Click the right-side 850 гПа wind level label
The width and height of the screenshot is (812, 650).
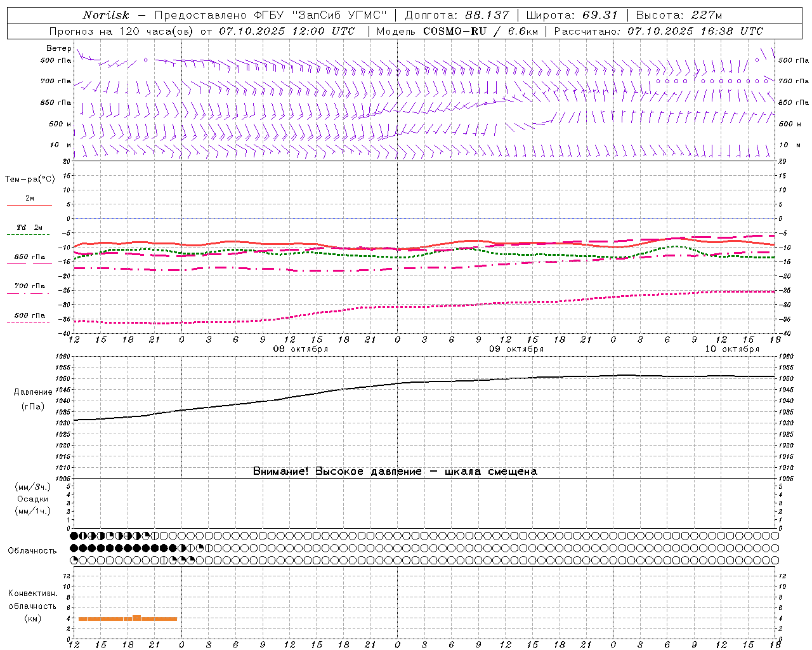[794, 102]
